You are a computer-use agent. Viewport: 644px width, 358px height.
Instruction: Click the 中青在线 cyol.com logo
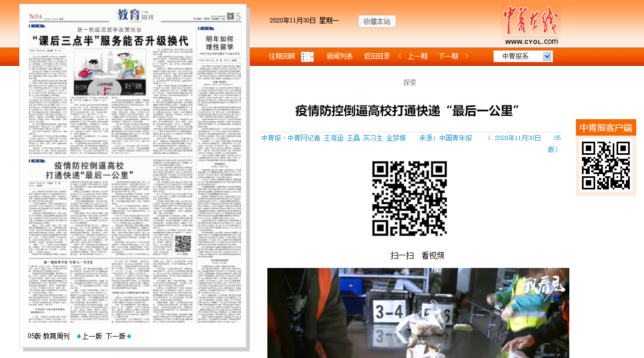(x=531, y=26)
